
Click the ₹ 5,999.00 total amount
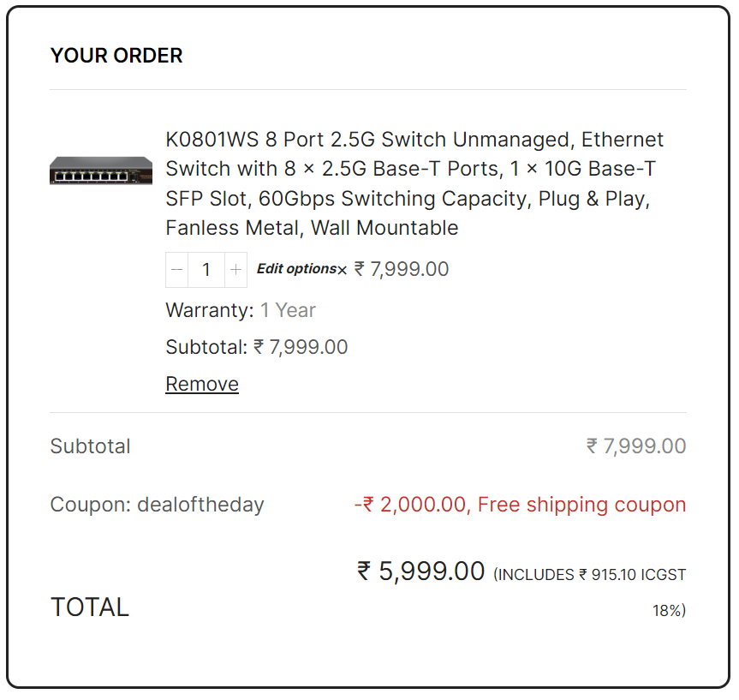[x=421, y=571]
